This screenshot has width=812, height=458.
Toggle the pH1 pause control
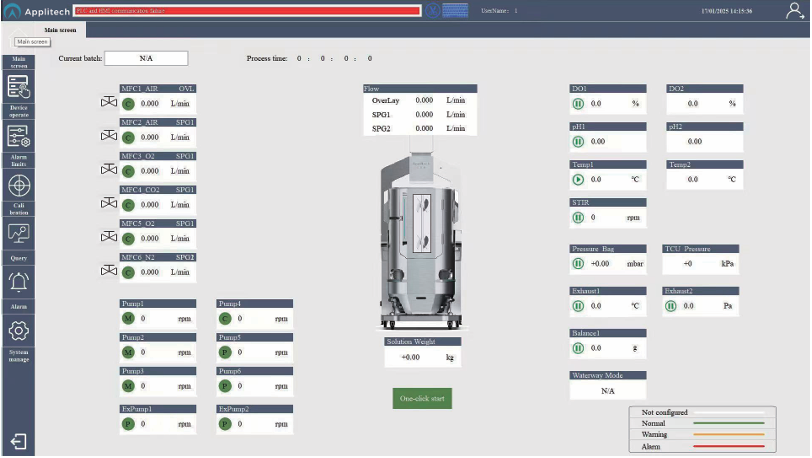pyautogui.click(x=578, y=141)
